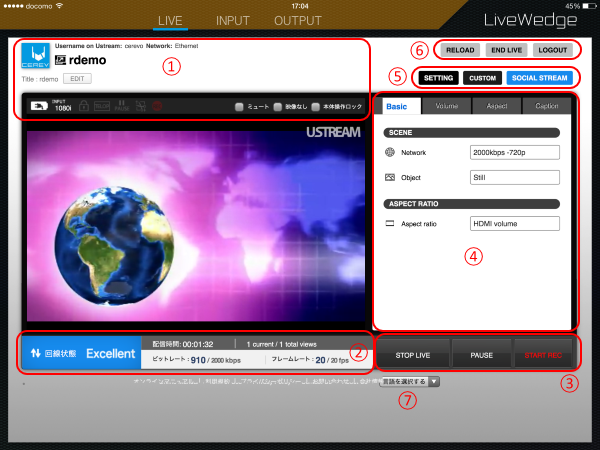
Task: Click the Excellent line status panel
Action: (82, 353)
